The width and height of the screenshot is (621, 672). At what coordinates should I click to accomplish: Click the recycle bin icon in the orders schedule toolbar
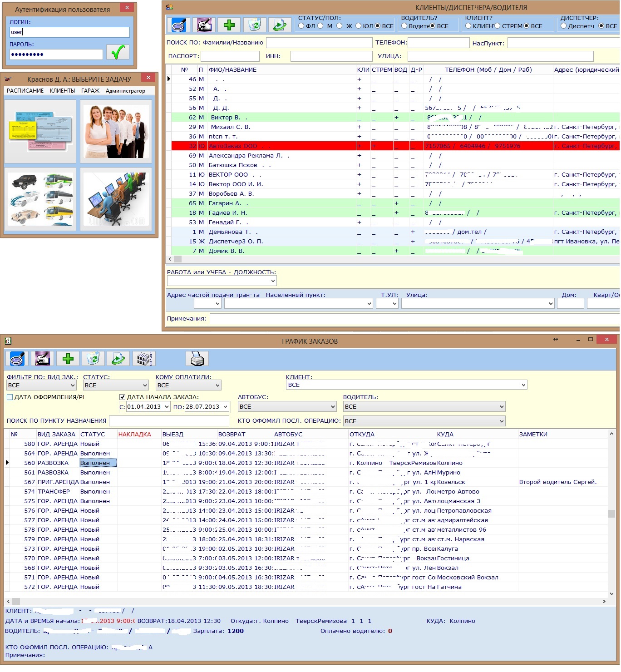tap(93, 359)
